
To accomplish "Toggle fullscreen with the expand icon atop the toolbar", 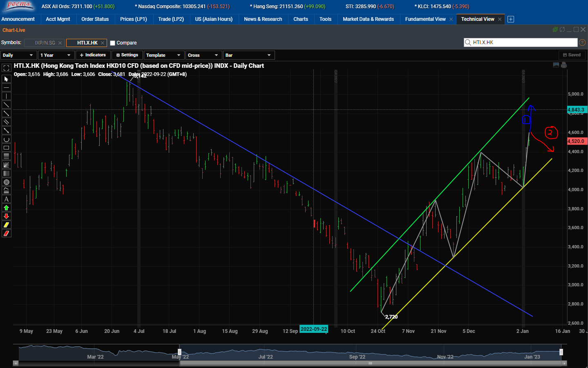I will [6, 68].
